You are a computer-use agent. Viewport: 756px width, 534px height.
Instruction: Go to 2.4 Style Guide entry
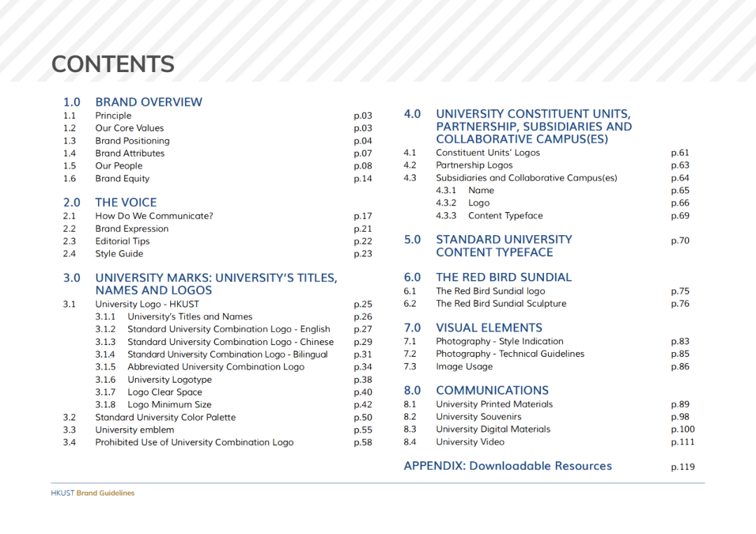click(119, 253)
